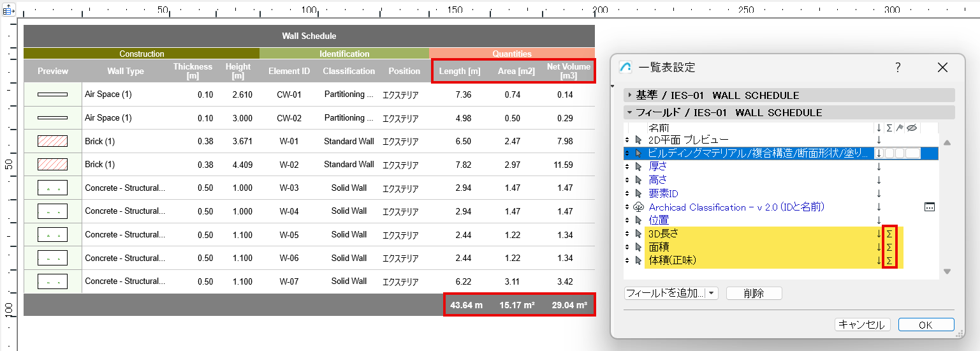Collapse the フィールド / IES-01 WALL SCHEDULE section
Viewport: 980px width, 351px height.
pyautogui.click(x=630, y=112)
